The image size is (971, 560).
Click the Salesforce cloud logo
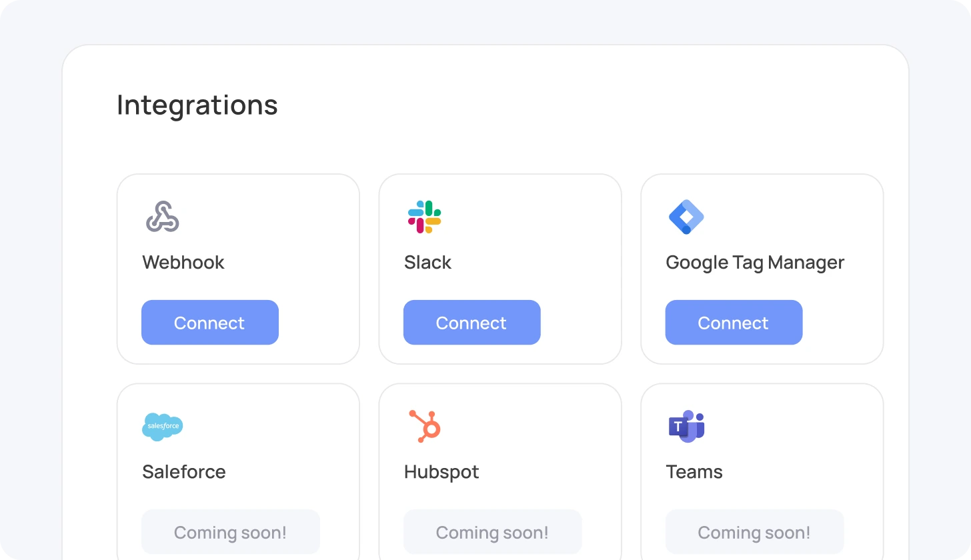[x=162, y=426]
